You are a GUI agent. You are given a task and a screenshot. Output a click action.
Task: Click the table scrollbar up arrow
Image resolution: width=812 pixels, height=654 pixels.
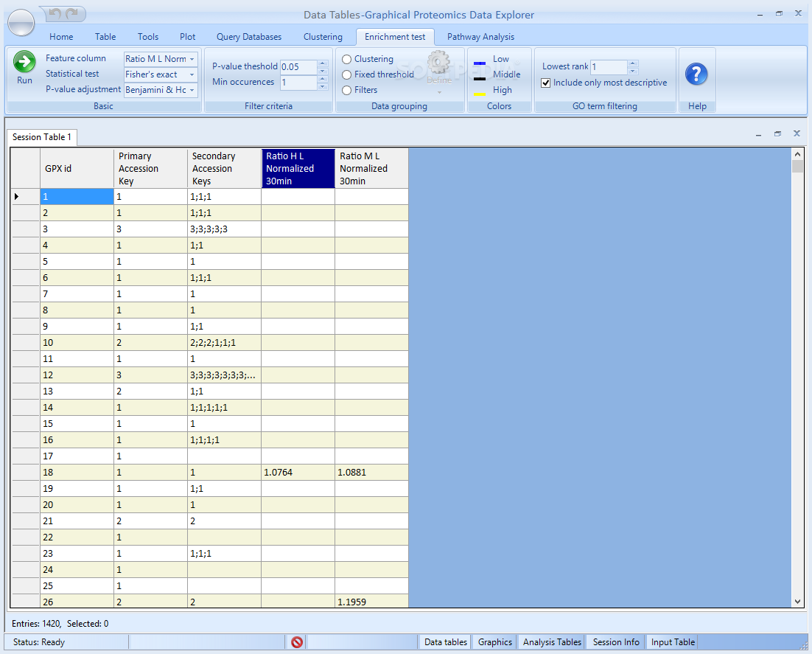tap(797, 154)
